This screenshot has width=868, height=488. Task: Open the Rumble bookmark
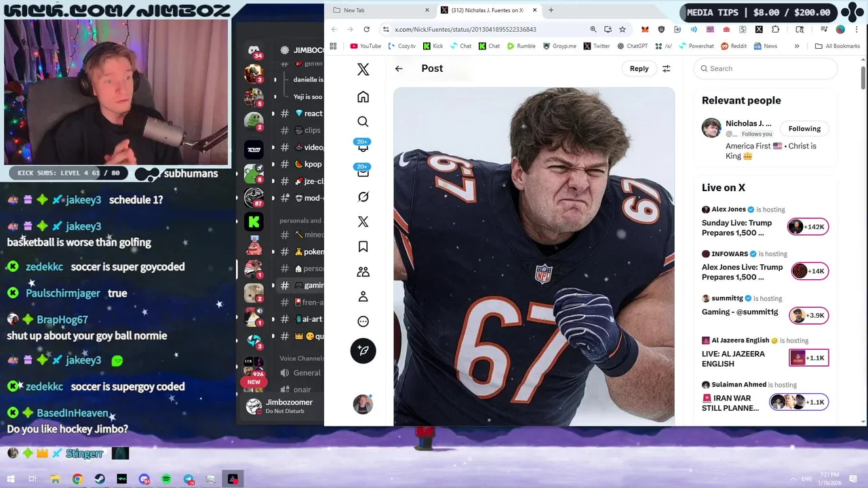[521, 46]
